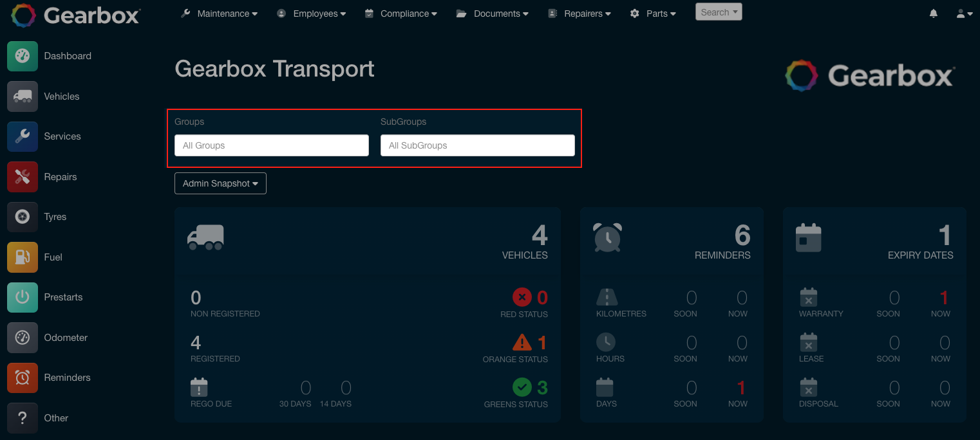Image resolution: width=980 pixels, height=440 pixels.
Task: Open the Other question mark icon
Action: (23, 418)
